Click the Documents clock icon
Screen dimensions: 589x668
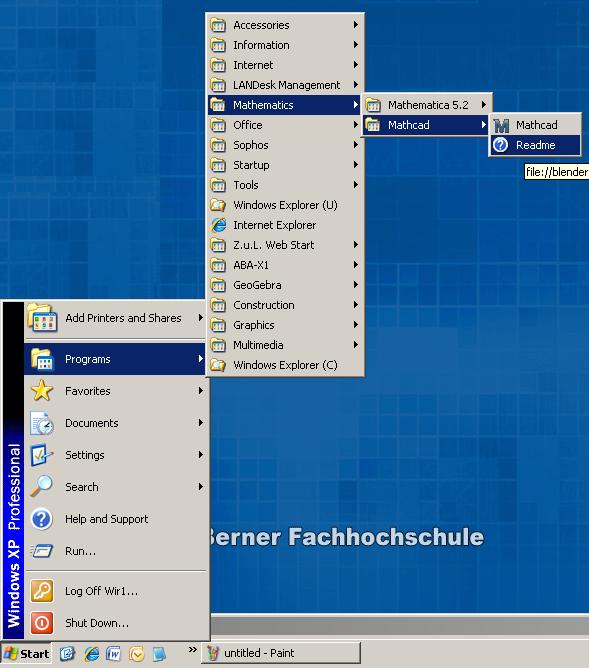point(42,423)
